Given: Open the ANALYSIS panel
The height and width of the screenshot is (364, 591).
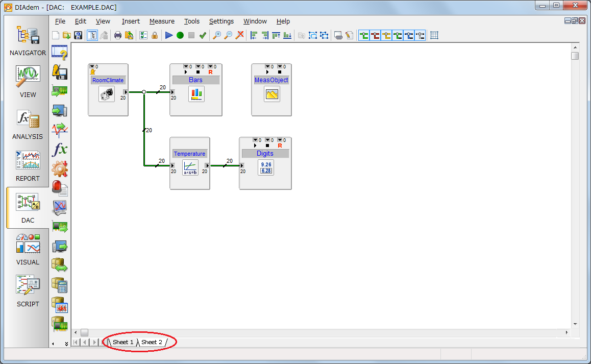Looking at the screenshot, I should (28, 125).
